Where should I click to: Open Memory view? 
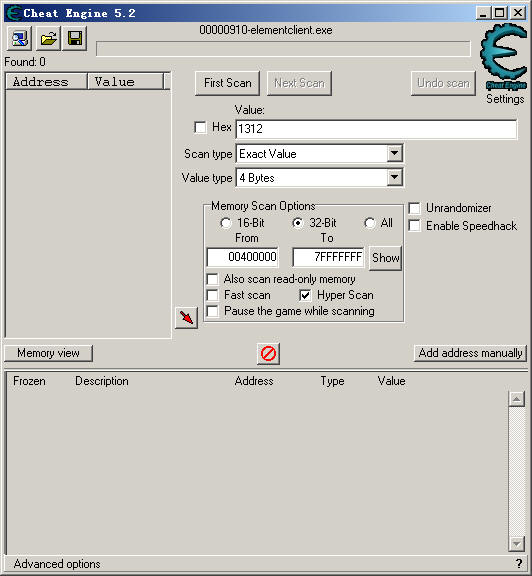pos(48,353)
